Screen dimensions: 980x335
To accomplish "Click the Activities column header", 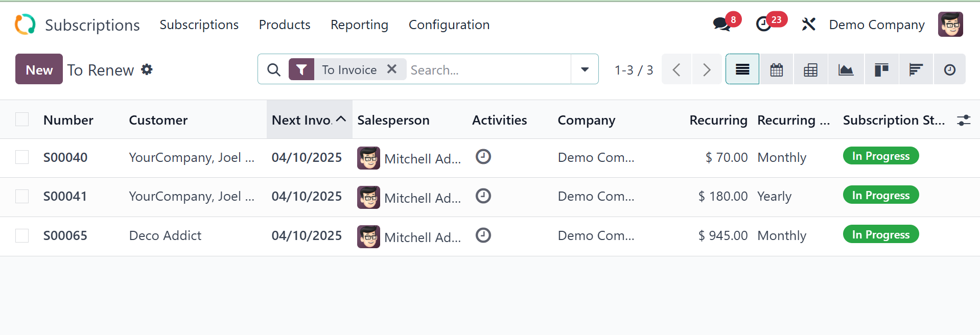I will (500, 120).
